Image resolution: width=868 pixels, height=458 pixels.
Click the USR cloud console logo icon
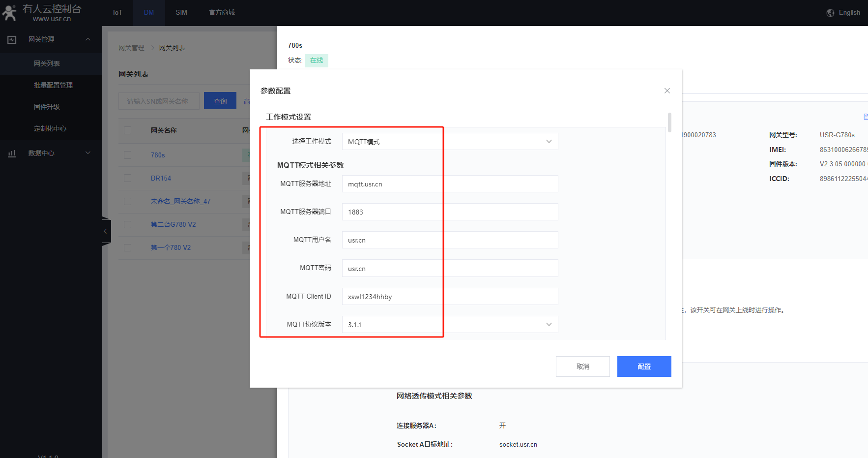click(x=9, y=13)
